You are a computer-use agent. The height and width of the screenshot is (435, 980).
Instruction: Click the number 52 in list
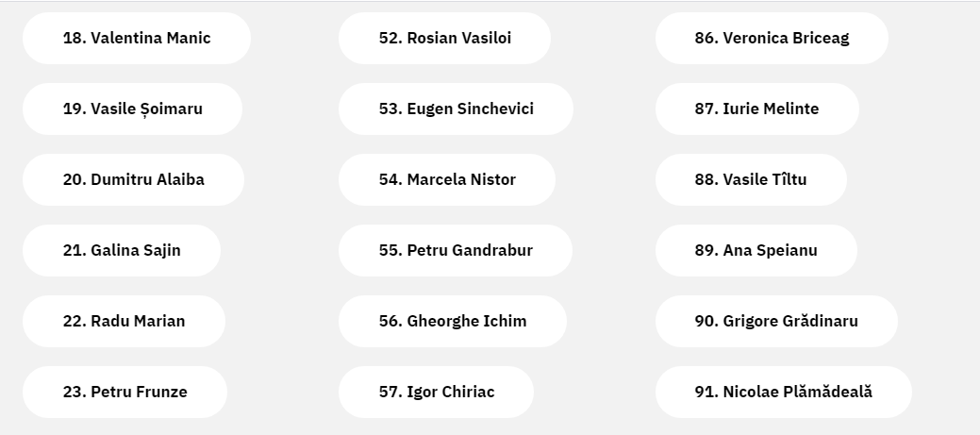coord(390,38)
